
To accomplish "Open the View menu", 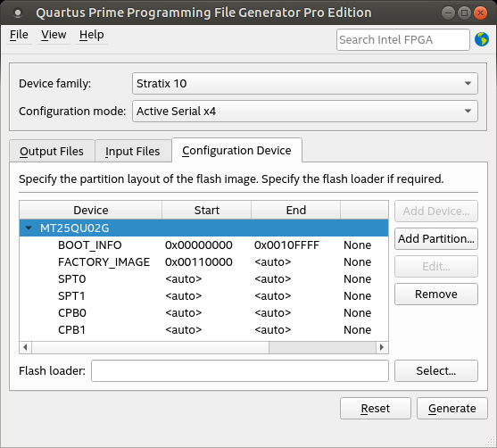I will click(x=54, y=35).
